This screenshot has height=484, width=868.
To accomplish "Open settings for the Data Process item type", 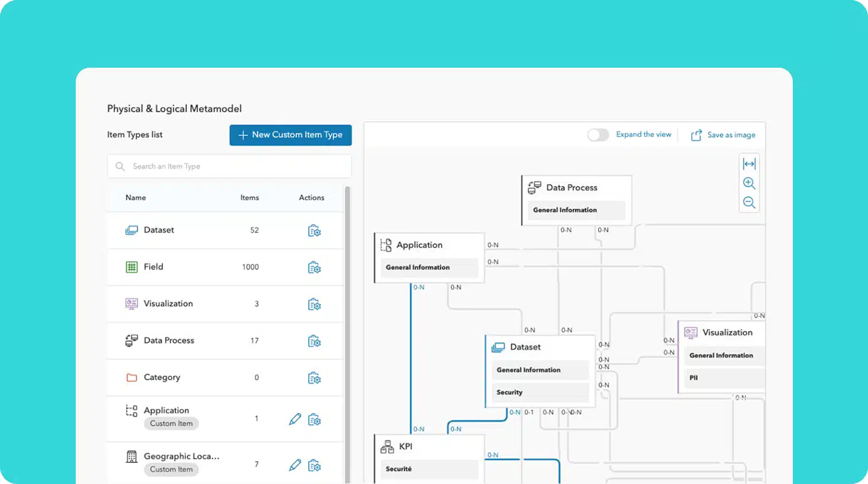I will coord(314,341).
